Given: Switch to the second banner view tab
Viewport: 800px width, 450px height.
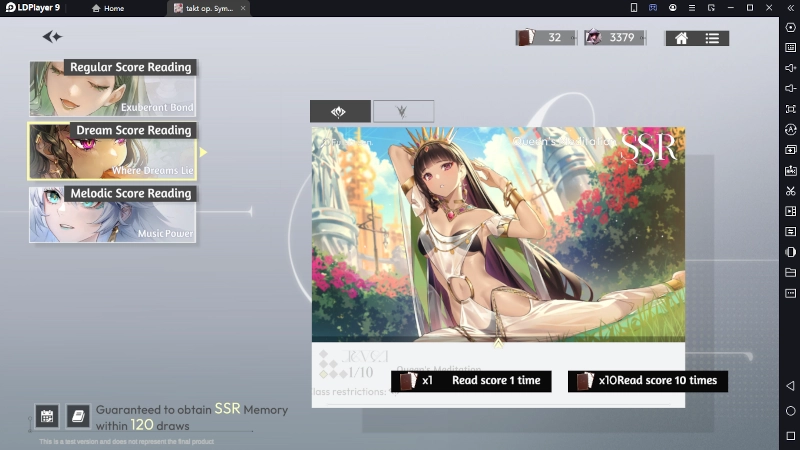Looking at the screenshot, I should click(x=403, y=112).
